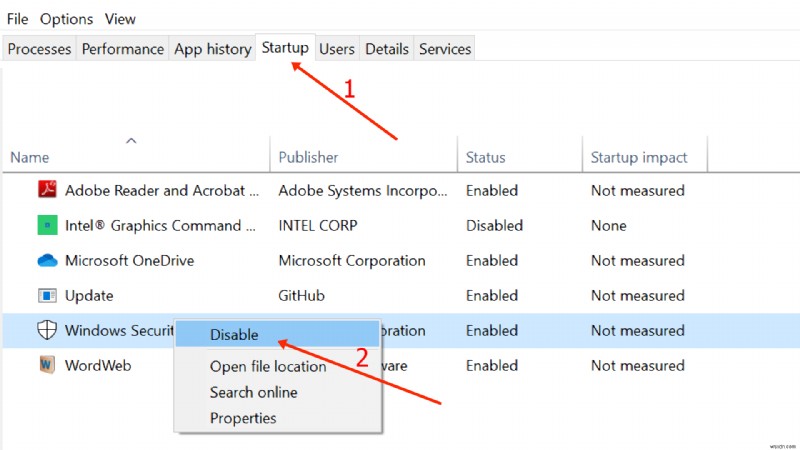Click the Enabled status of Adobe Reader

pyautogui.click(x=492, y=190)
